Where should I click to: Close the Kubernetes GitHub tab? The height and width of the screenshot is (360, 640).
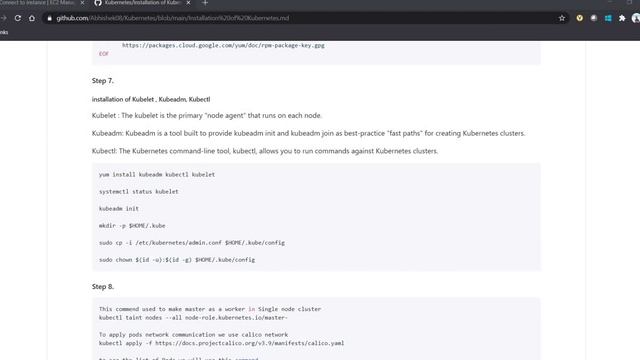[188, 3]
